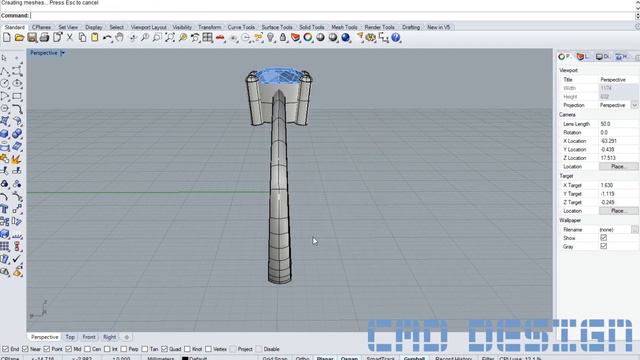Uncheck the Wallpaper Gray checkbox
The image size is (640, 360).
point(603,246)
